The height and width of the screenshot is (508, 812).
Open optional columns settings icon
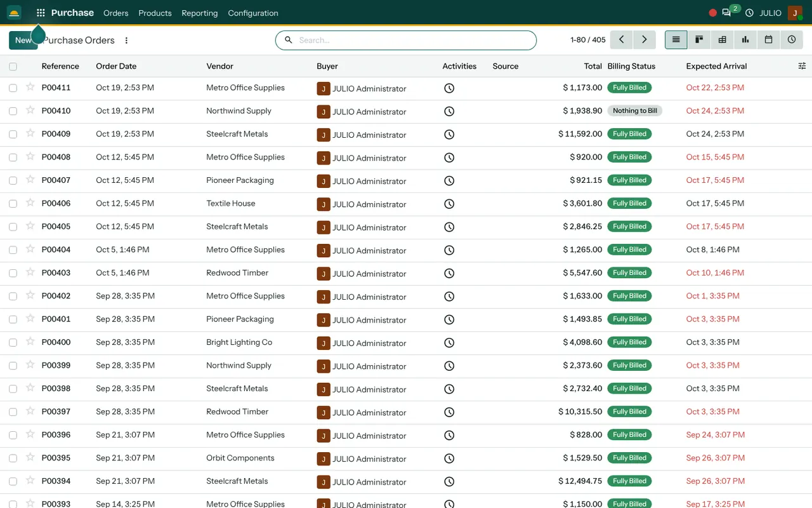802,66
